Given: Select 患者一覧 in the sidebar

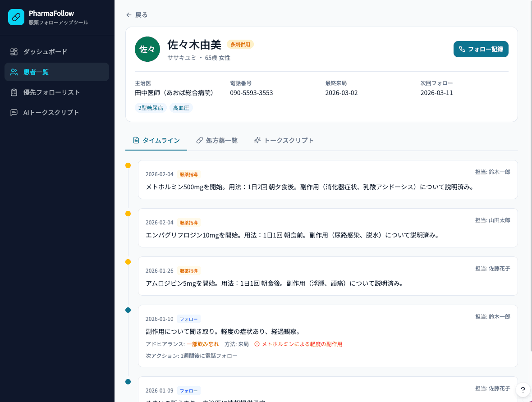Looking at the screenshot, I should point(36,72).
